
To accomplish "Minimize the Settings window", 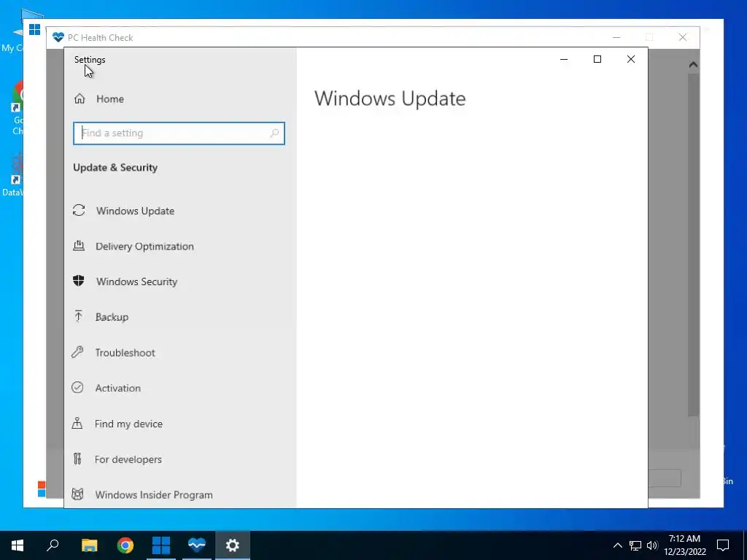I will pyautogui.click(x=564, y=59).
